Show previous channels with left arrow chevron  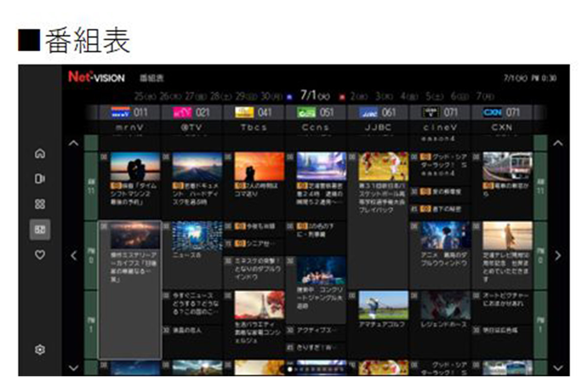(73, 255)
